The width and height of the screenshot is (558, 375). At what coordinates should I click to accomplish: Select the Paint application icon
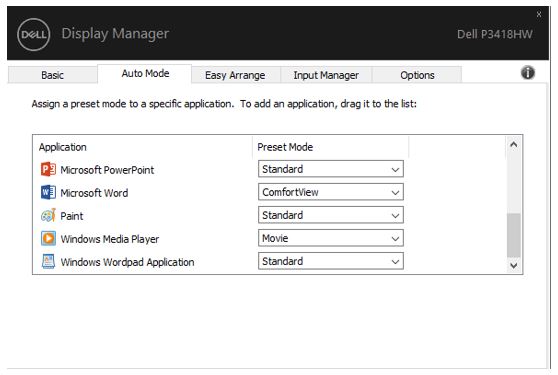click(x=48, y=215)
